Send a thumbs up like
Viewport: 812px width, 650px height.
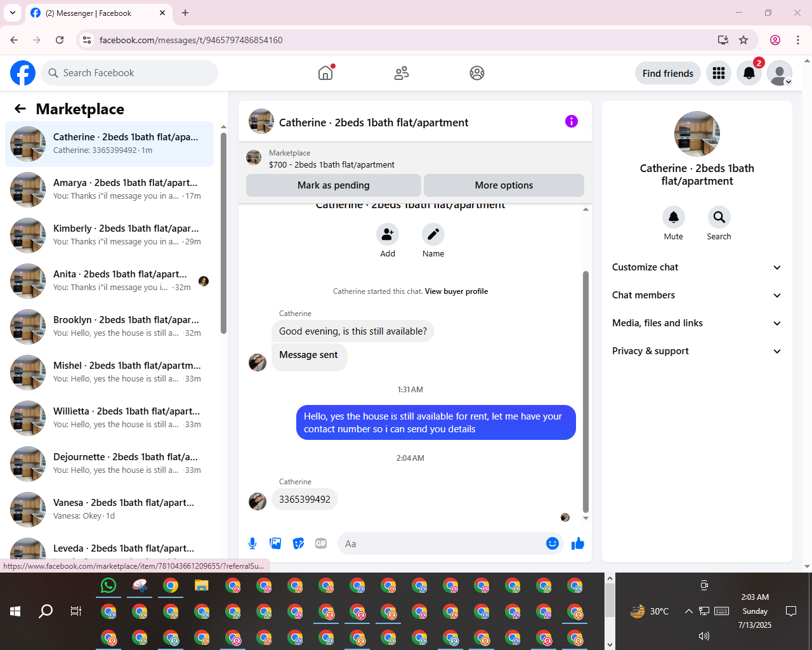tap(578, 543)
